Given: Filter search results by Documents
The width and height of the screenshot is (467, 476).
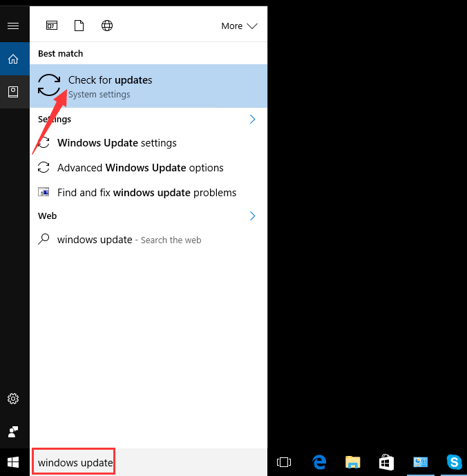Looking at the screenshot, I should pos(79,26).
